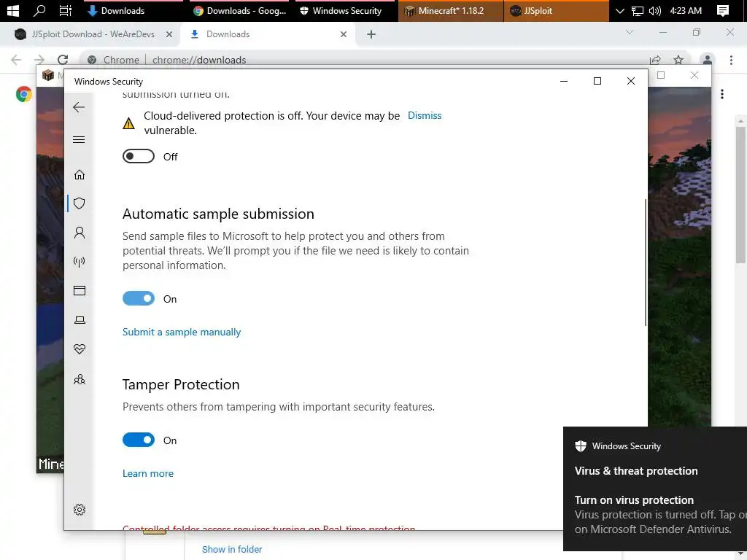Open taskbar search magnifier
This screenshot has width=747, height=560.
pyautogui.click(x=39, y=10)
